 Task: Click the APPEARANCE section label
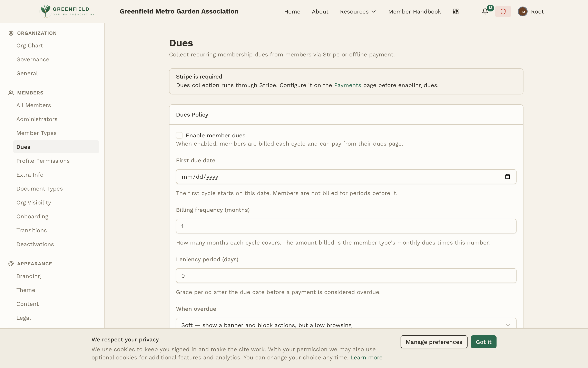(35, 264)
